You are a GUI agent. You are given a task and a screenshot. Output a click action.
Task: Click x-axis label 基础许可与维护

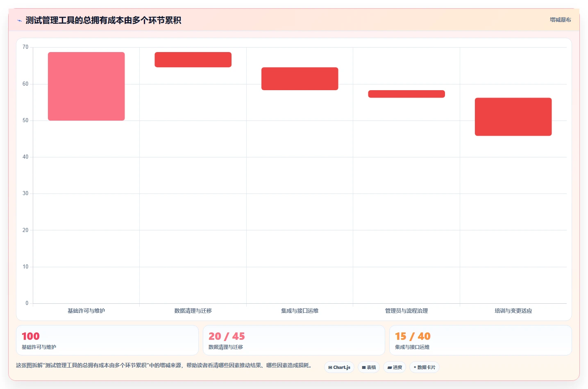86,311
